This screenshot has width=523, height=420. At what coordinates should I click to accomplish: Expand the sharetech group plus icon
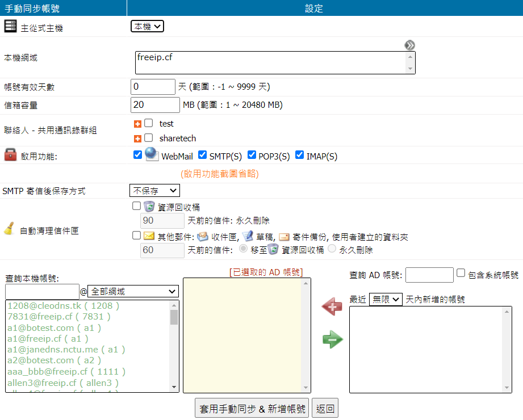137,138
